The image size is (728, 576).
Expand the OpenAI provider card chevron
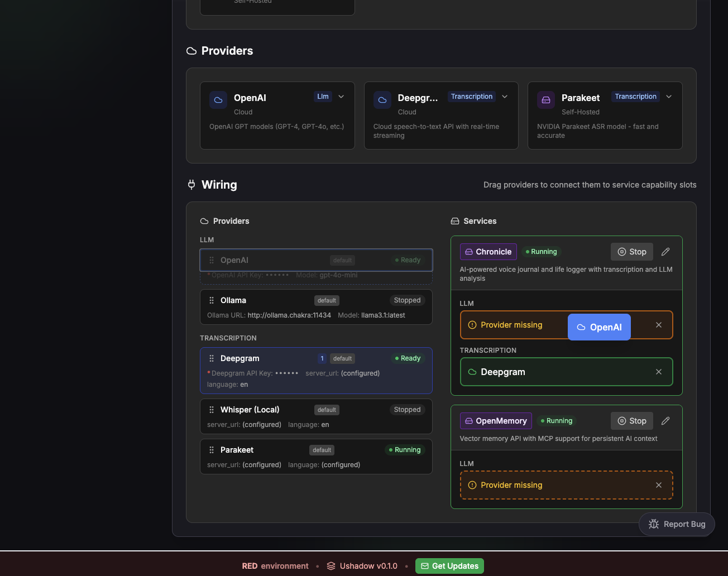341,97
